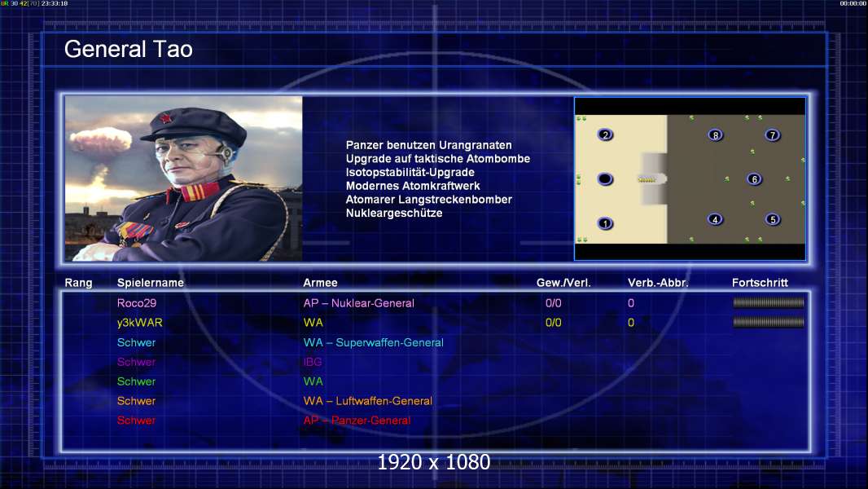Click the Armee column header

(320, 283)
